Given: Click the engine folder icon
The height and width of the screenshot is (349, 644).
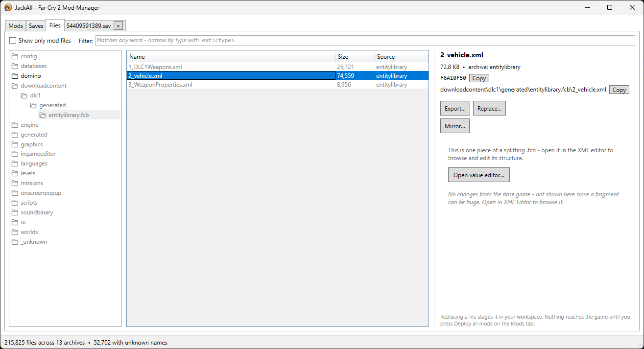Looking at the screenshot, I should [x=15, y=125].
